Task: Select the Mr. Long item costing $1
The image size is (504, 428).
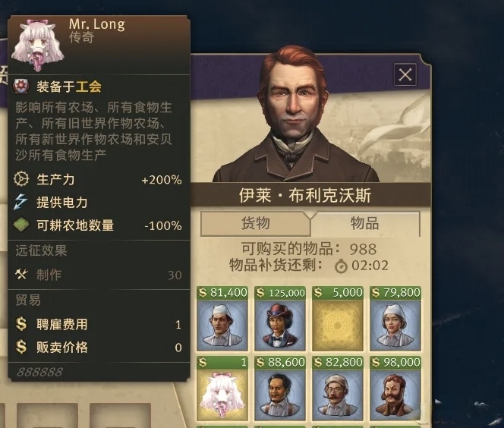Action: tap(222, 389)
